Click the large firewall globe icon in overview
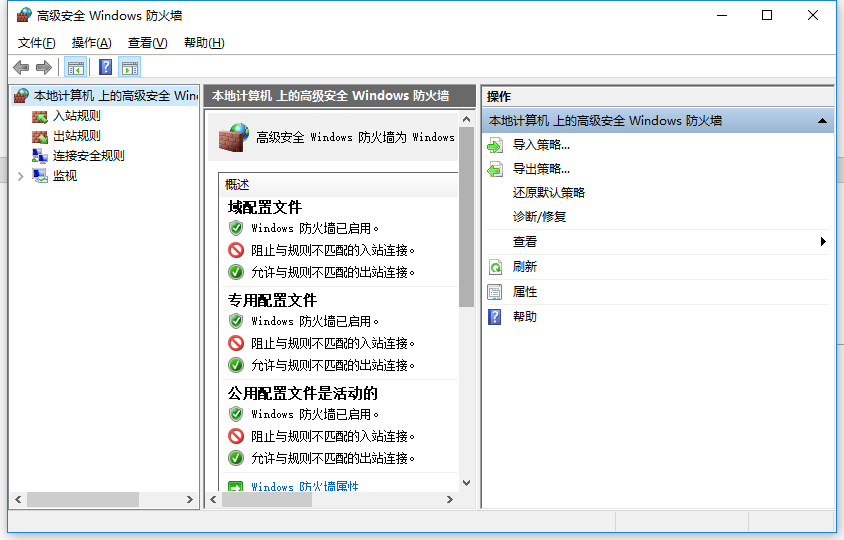Screen dimensions: 844x540 coord(234,138)
